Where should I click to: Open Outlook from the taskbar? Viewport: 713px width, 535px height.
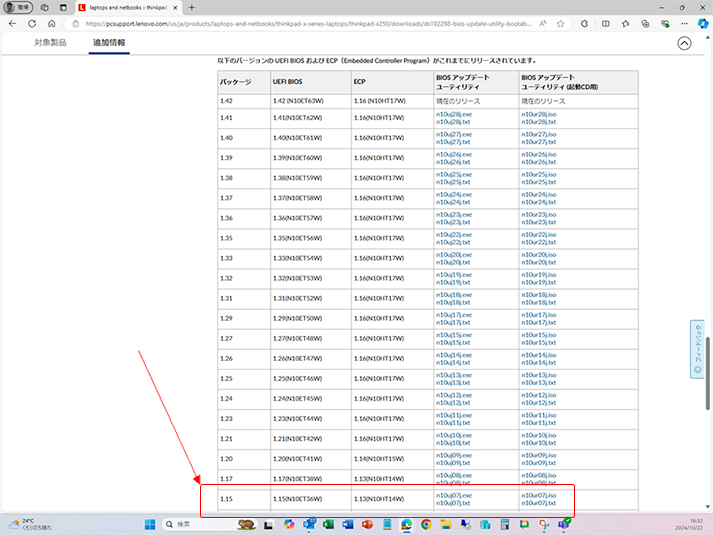point(309,525)
